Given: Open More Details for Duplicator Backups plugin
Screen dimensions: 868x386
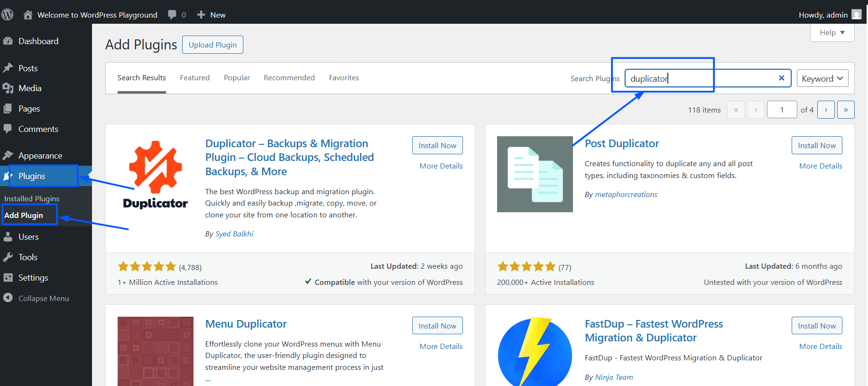Looking at the screenshot, I should tap(441, 166).
